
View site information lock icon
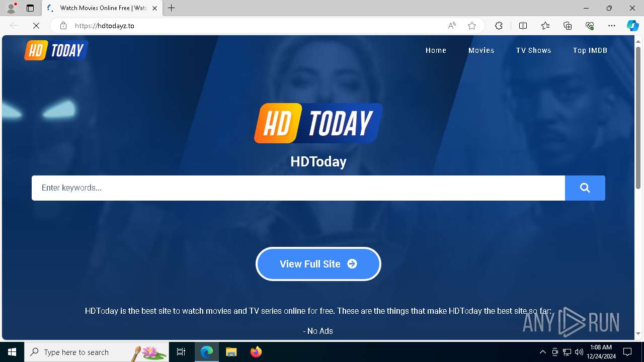[x=63, y=26]
